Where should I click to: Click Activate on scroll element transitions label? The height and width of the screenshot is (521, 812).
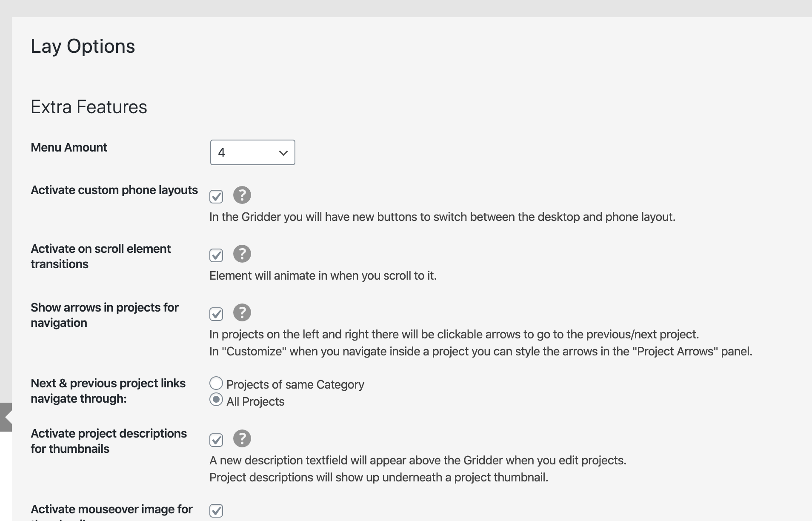click(x=100, y=256)
